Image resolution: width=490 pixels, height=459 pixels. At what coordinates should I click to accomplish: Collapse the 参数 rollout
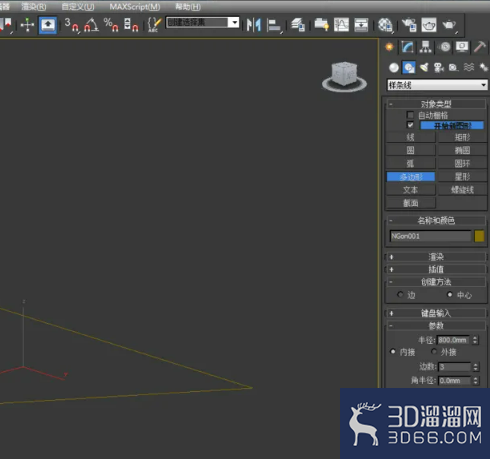[x=436, y=325]
